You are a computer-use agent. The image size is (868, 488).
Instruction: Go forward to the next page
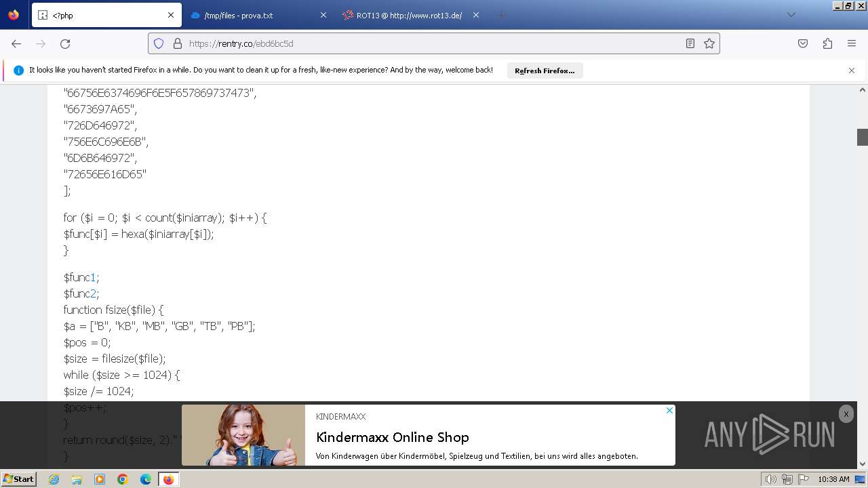click(x=41, y=43)
